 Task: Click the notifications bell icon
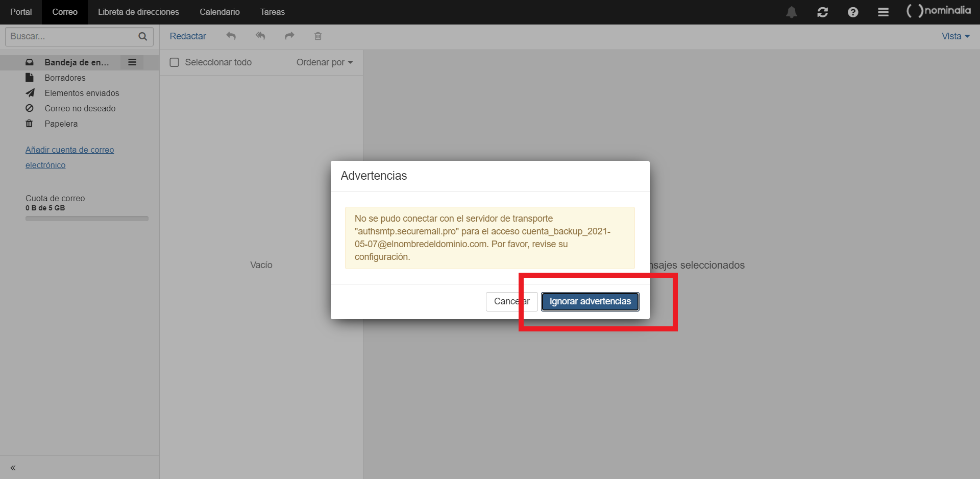(x=791, y=12)
